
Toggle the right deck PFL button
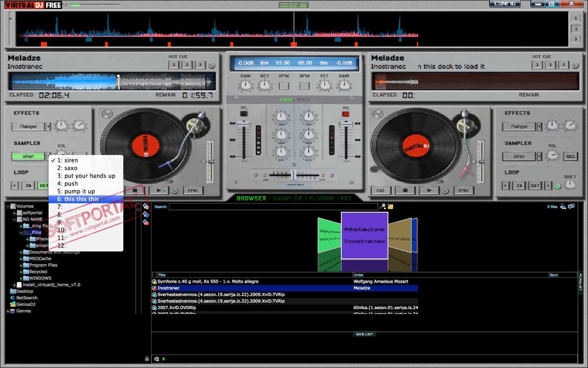[346, 114]
